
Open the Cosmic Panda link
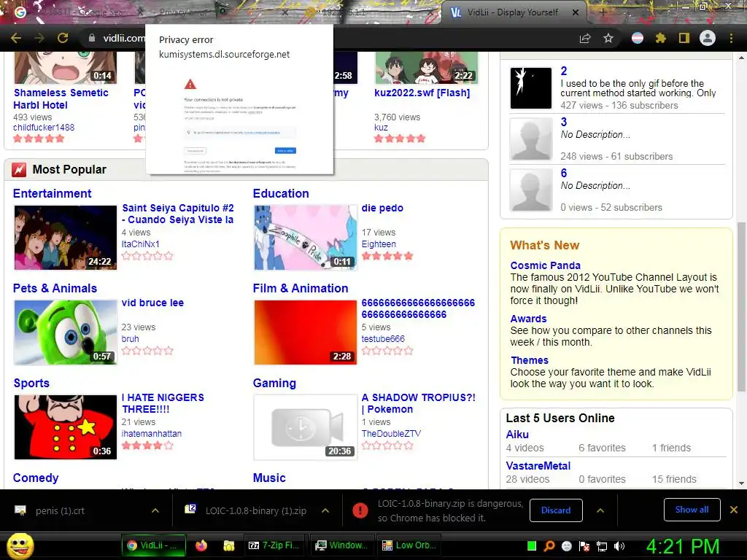[545, 265]
